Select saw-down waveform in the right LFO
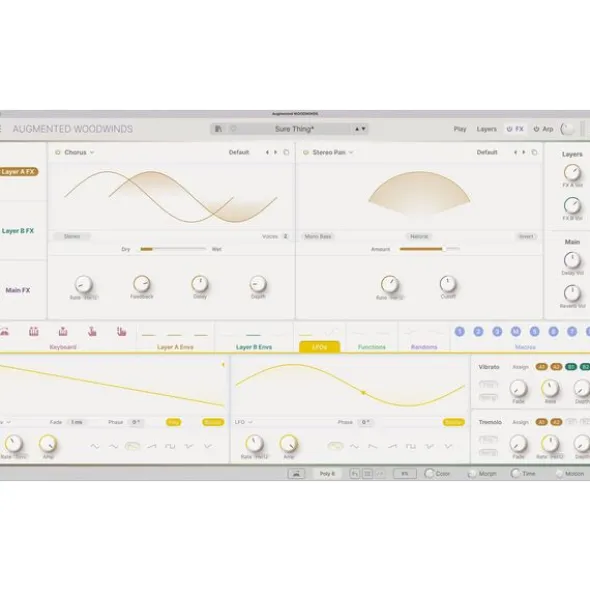Image resolution: width=590 pixels, height=591 pixels. [x=373, y=446]
